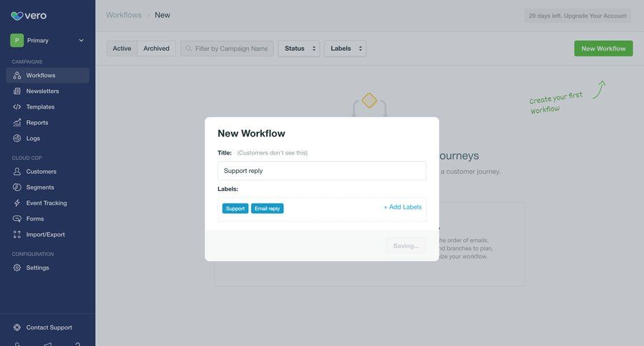
Task: Click the green P workspace avatar
Action: click(17, 40)
